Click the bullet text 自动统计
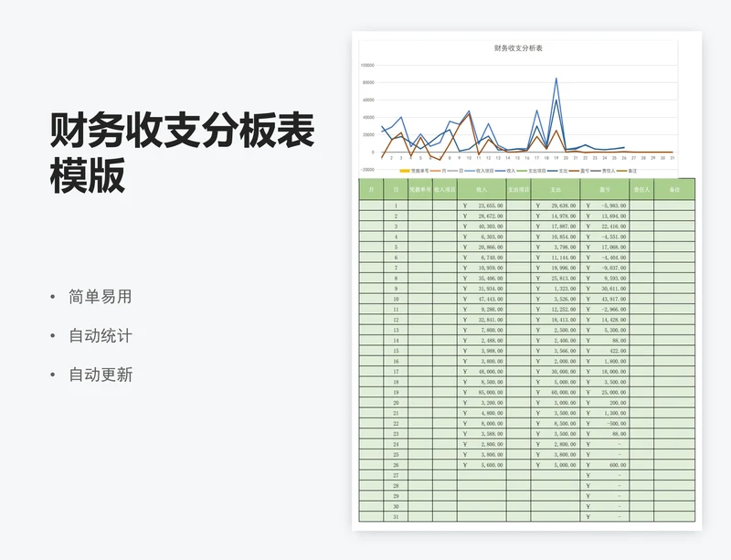731x560 pixels. click(101, 335)
